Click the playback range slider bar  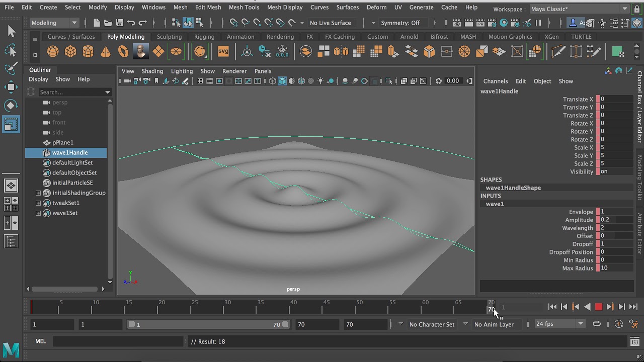click(x=208, y=324)
